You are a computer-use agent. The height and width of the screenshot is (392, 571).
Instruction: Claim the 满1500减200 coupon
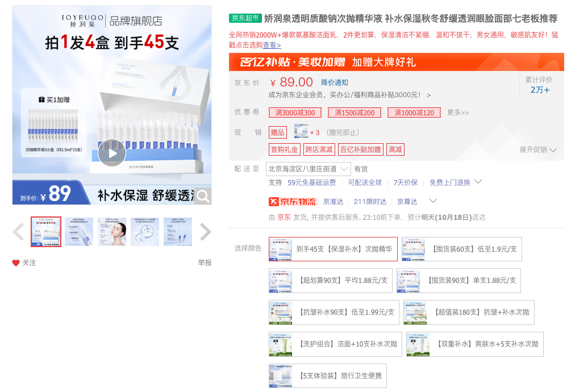[355, 112]
